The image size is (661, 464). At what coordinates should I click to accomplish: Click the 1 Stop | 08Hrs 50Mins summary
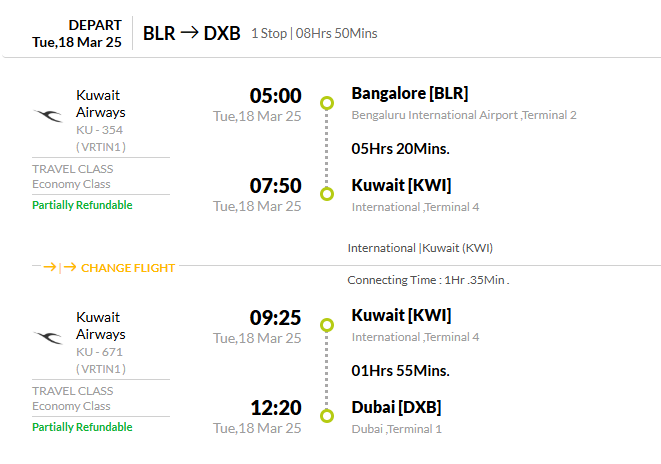pos(314,33)
